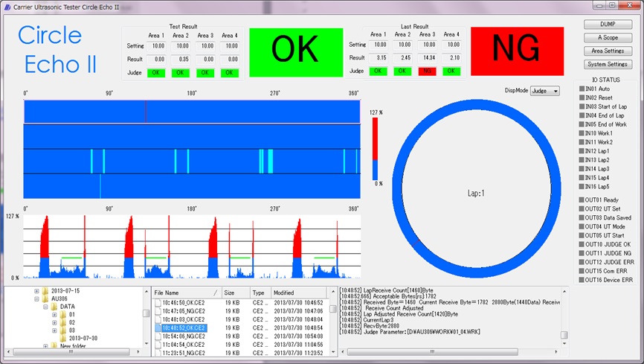Screen dimensions: 644x364
Task: Toggle the OUT12 JUDGE ERR indicator box
Action: [582, 262]
